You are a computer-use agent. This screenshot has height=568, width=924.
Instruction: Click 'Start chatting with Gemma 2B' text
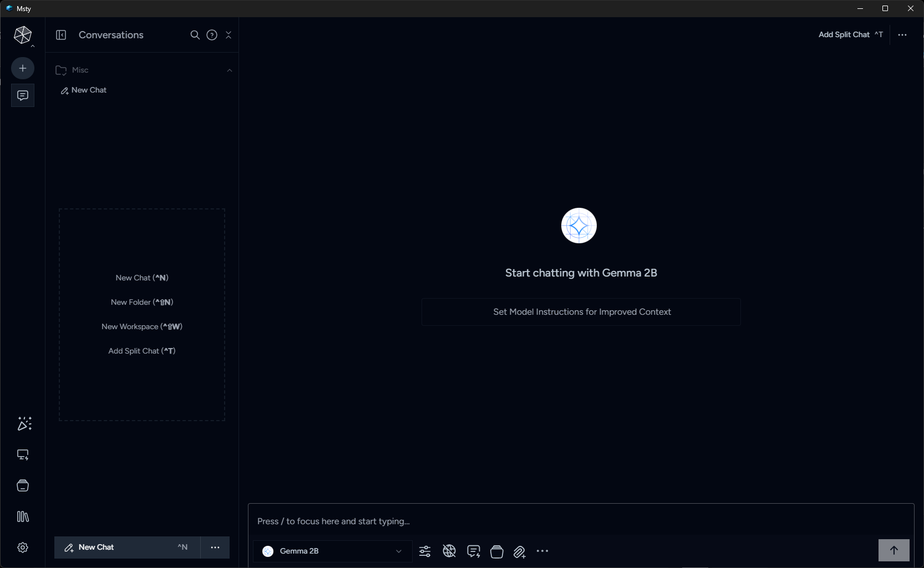[x=581, y=273]
